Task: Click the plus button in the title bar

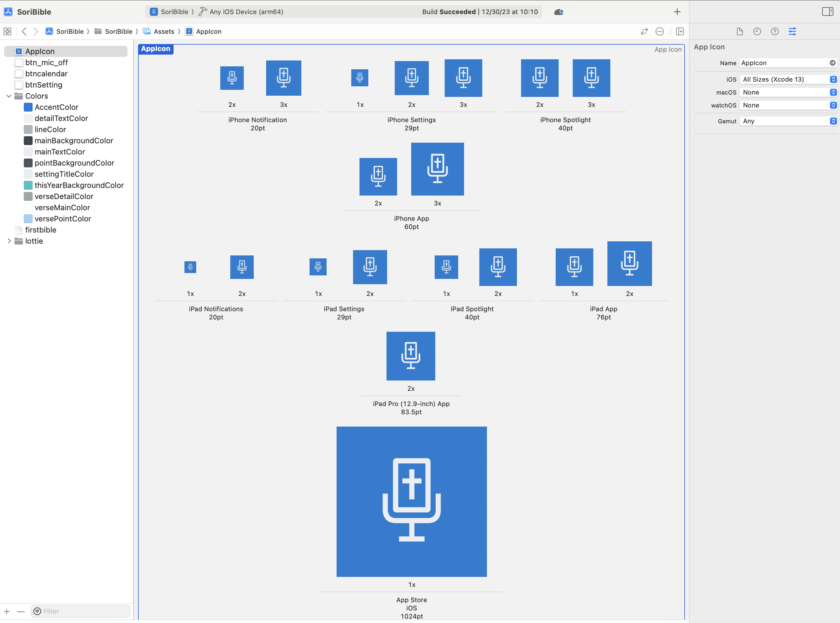Action: pos(677,12)
